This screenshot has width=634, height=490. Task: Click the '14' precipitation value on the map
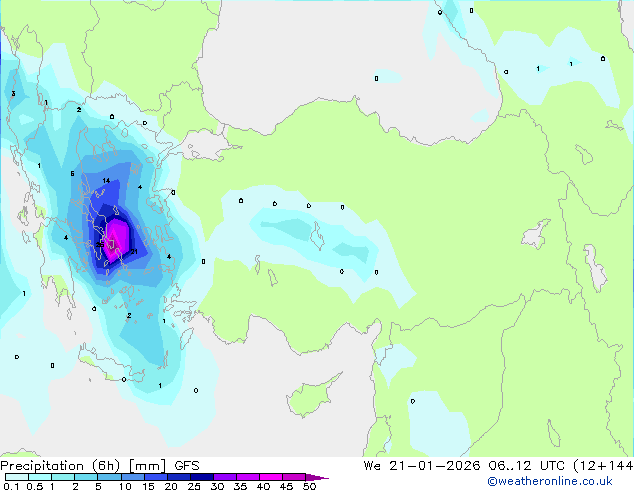[x=106, y=180]
